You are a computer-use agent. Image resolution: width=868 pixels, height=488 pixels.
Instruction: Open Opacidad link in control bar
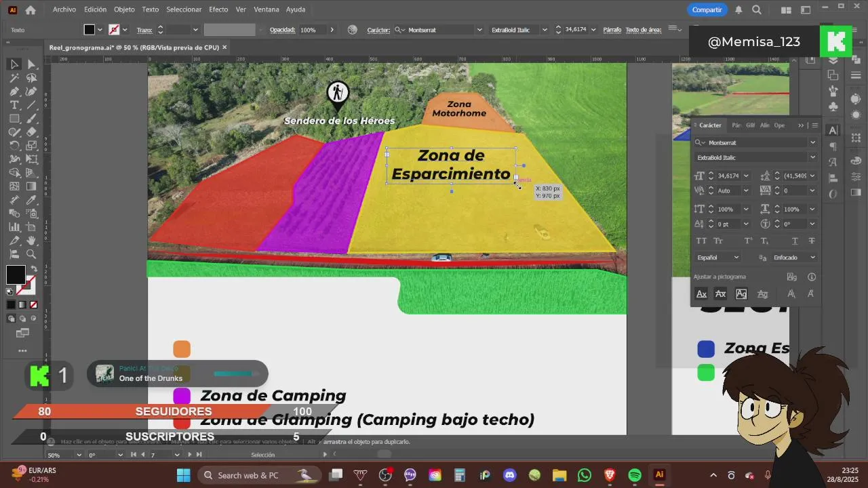pyautogui.click(x=282, y=30)
